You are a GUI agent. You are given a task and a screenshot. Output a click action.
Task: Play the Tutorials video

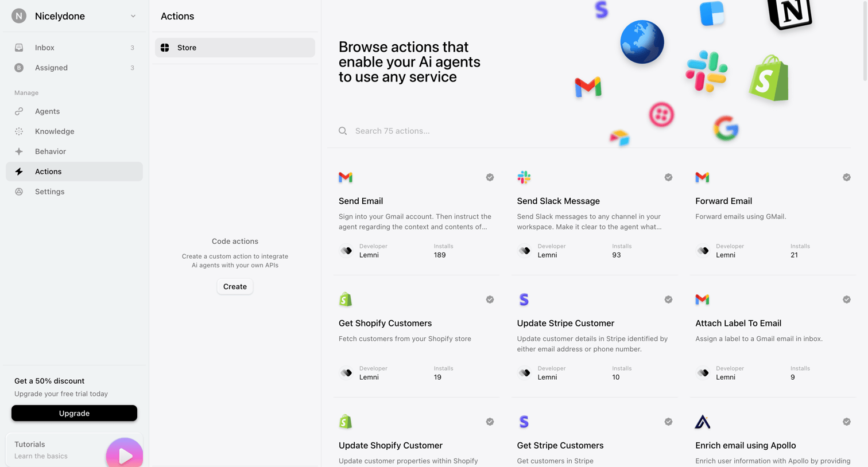click(125, 454)
